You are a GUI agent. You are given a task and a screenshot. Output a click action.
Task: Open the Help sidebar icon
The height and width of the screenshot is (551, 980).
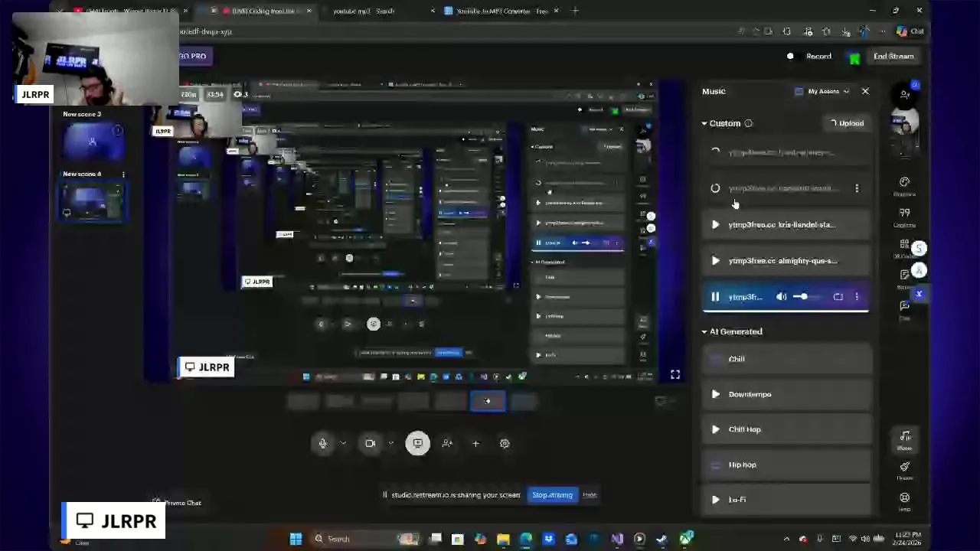click(x=904, y=502)
